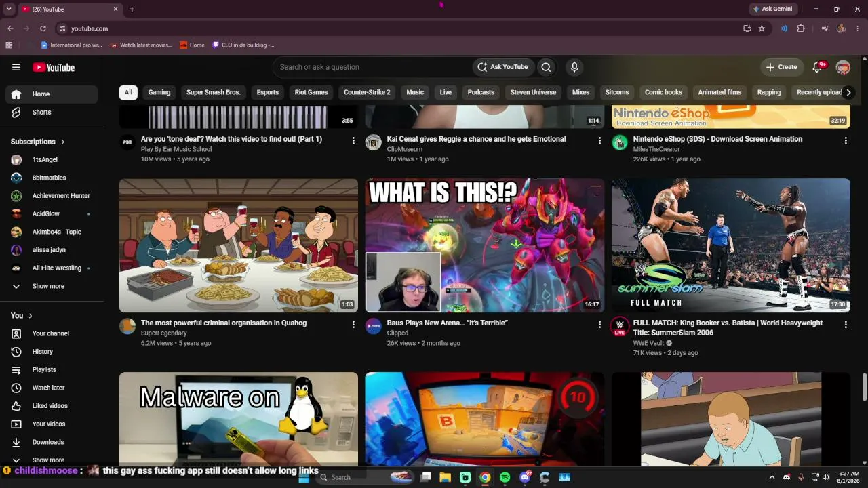
Task: Open the Chrome tab search dropdown
Action: (9, 9)
